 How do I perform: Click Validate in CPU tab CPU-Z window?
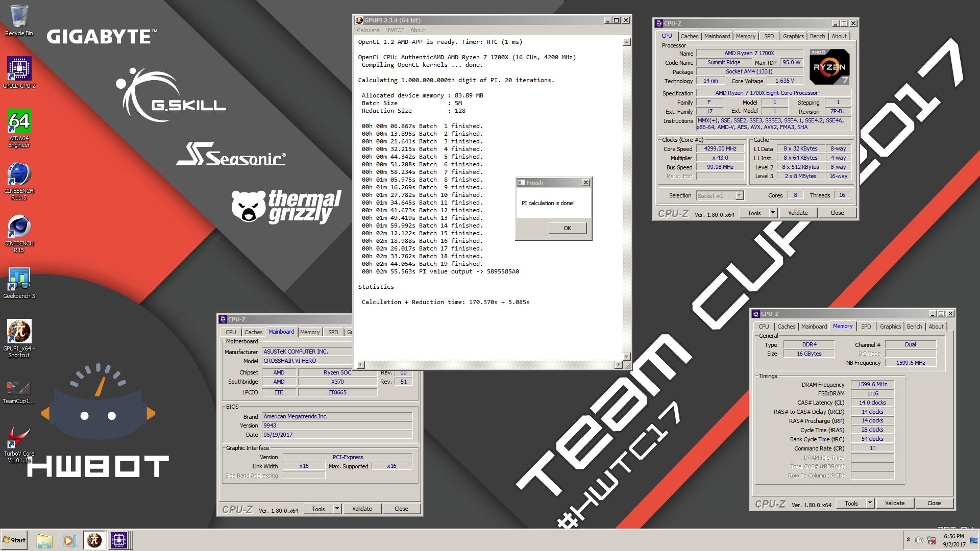tap(798, 213)
